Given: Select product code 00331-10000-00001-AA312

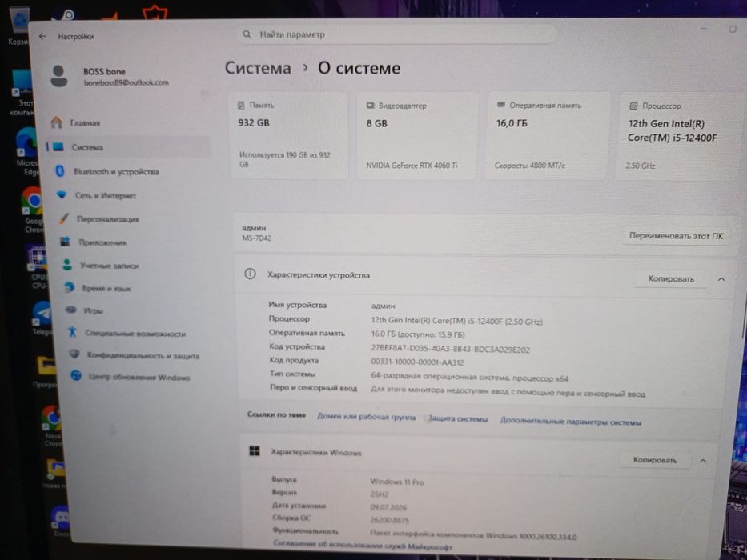Looking at the screenshot, I should (x=417, y=362).
